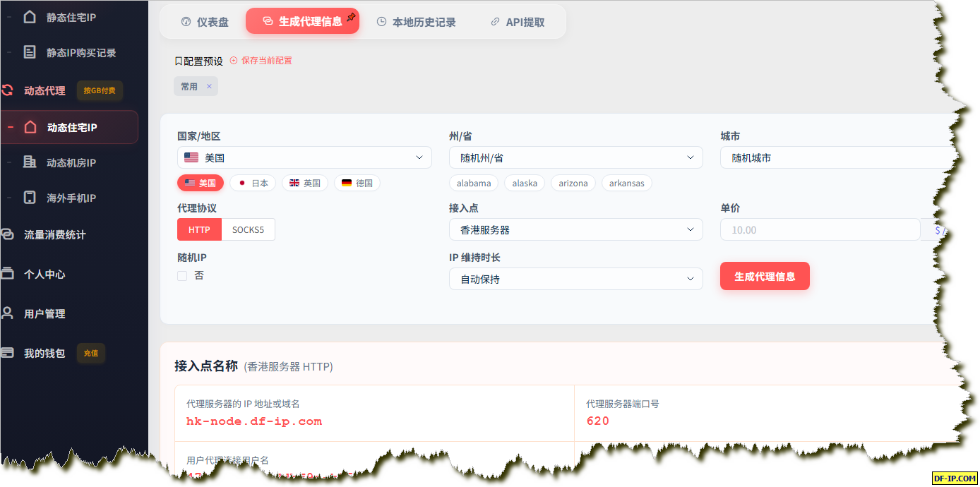980x487 pixels.
Task: Pick the alabama state chip
Action: [474, 183]
